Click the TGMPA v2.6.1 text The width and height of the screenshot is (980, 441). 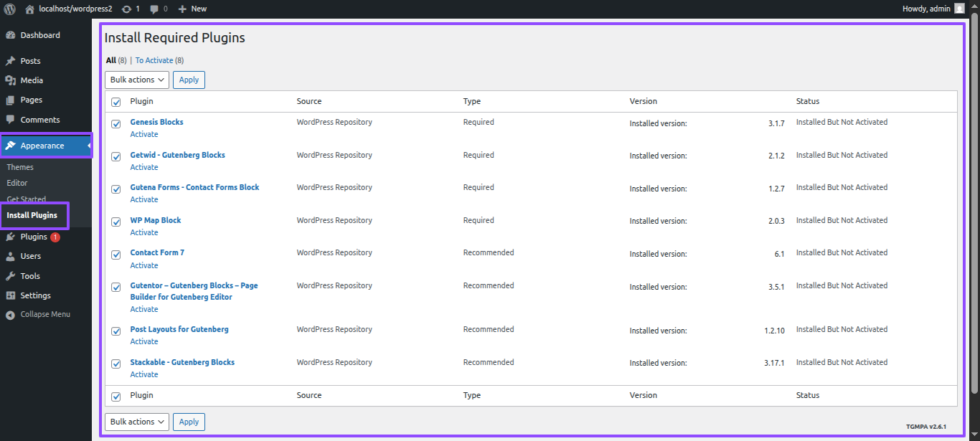coord(925,427)
